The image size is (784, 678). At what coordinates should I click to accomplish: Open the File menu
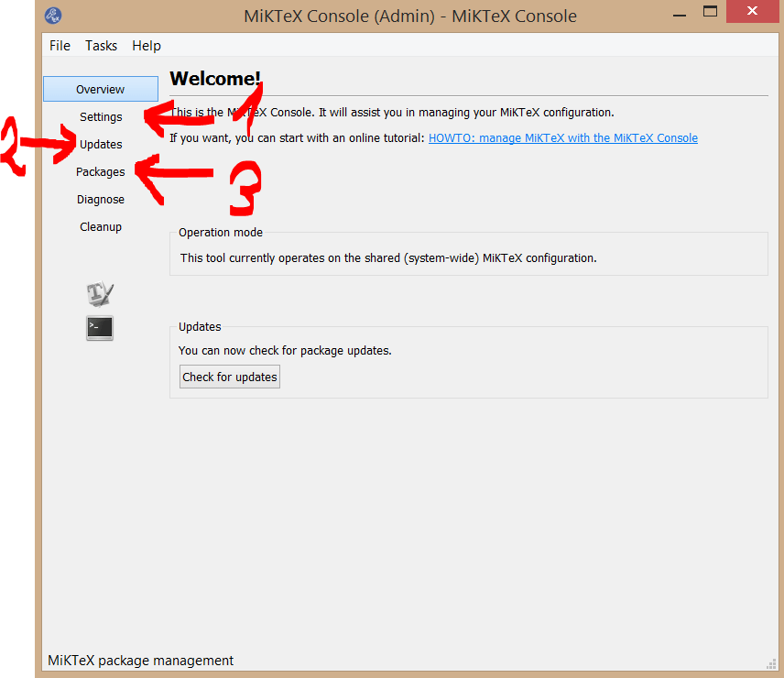60,46
